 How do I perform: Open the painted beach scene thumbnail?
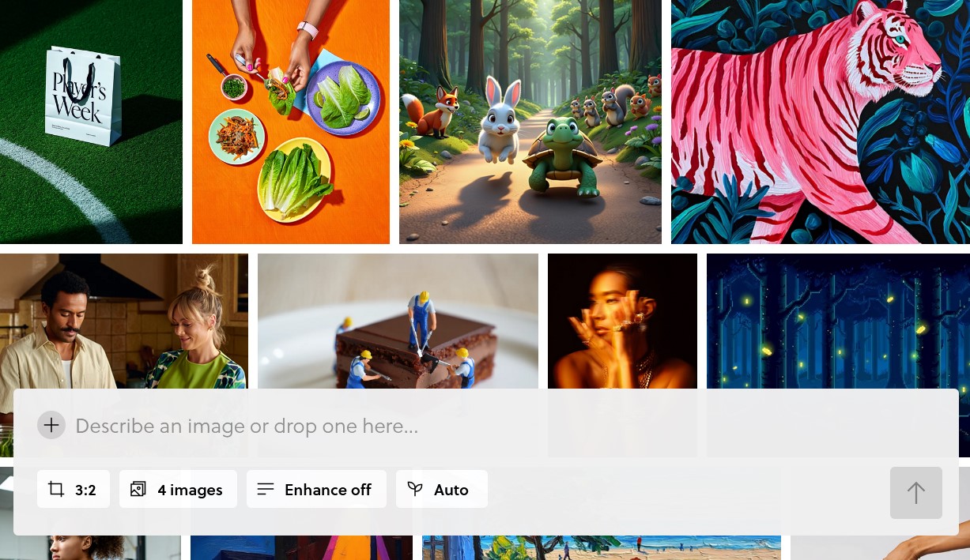tap(602, 547)
